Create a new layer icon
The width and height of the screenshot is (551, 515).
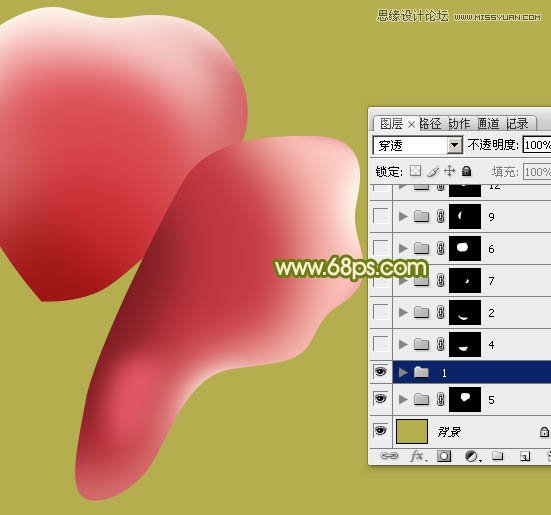[525, 456]
